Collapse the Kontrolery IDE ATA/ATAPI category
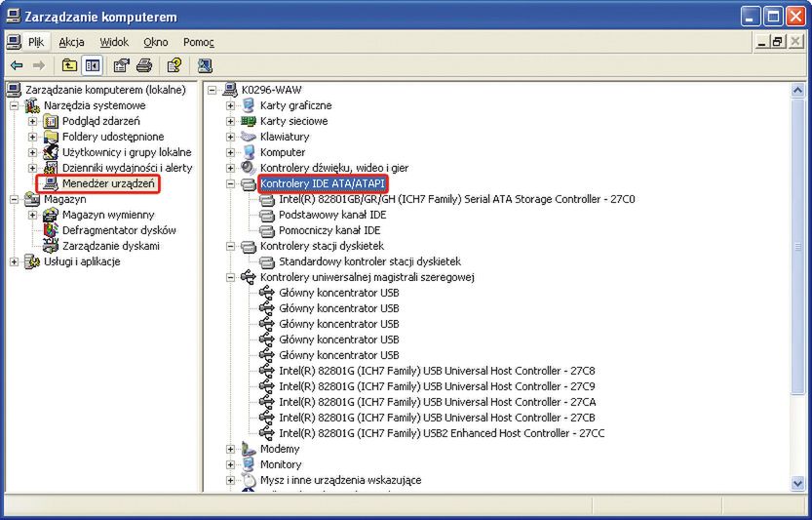The height and width of the screenshot is (520, 812). [x=230, y=183]
